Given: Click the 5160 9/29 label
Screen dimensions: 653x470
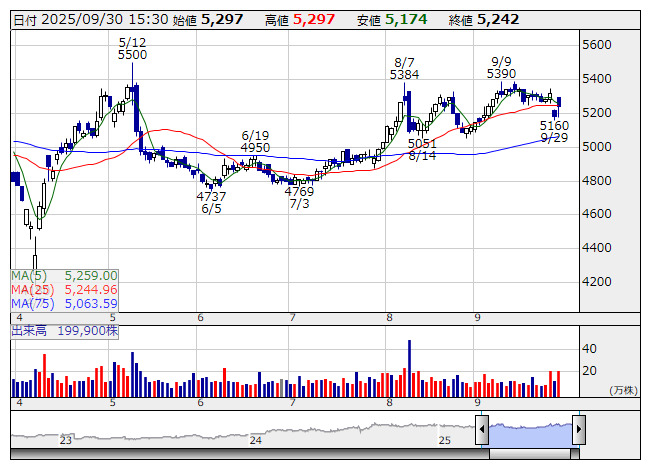Looking at the screenshot, I should tap(554, 132).
